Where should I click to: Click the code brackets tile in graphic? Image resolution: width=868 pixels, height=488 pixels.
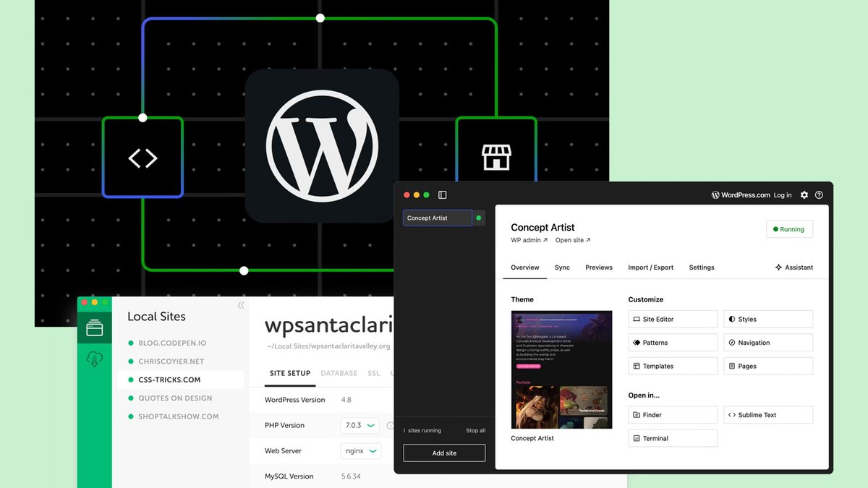click(x=142, y=158)
